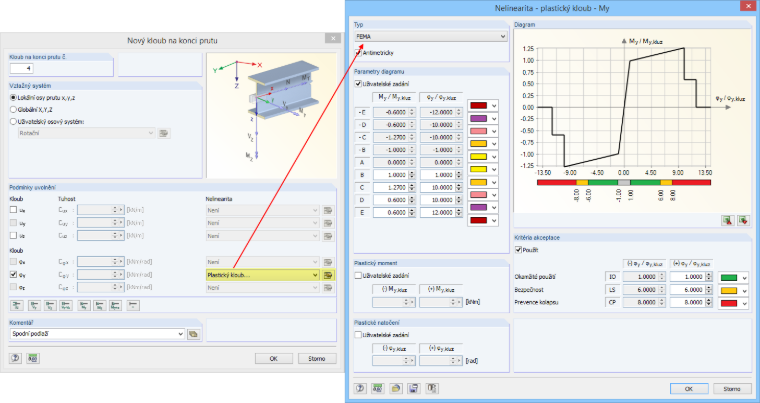Click the Vy hinge preset icon
Screen dimensions: 760x403
click(x=34, y=305)
